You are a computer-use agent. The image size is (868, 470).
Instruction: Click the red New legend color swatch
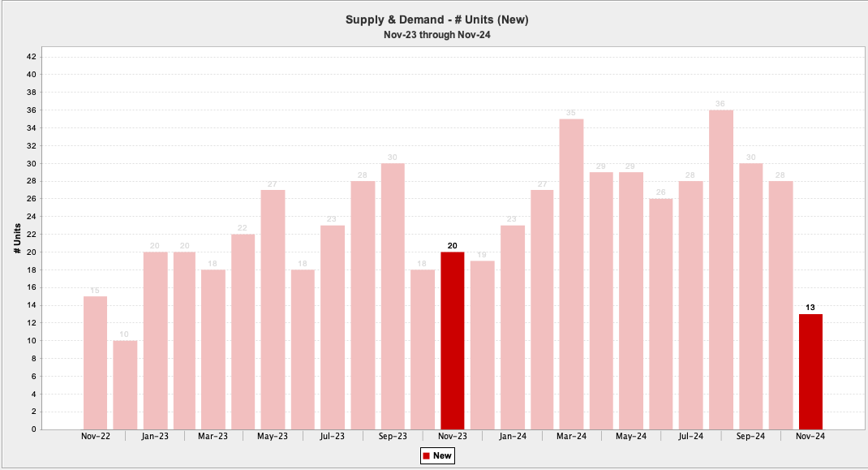click(426, 456)
